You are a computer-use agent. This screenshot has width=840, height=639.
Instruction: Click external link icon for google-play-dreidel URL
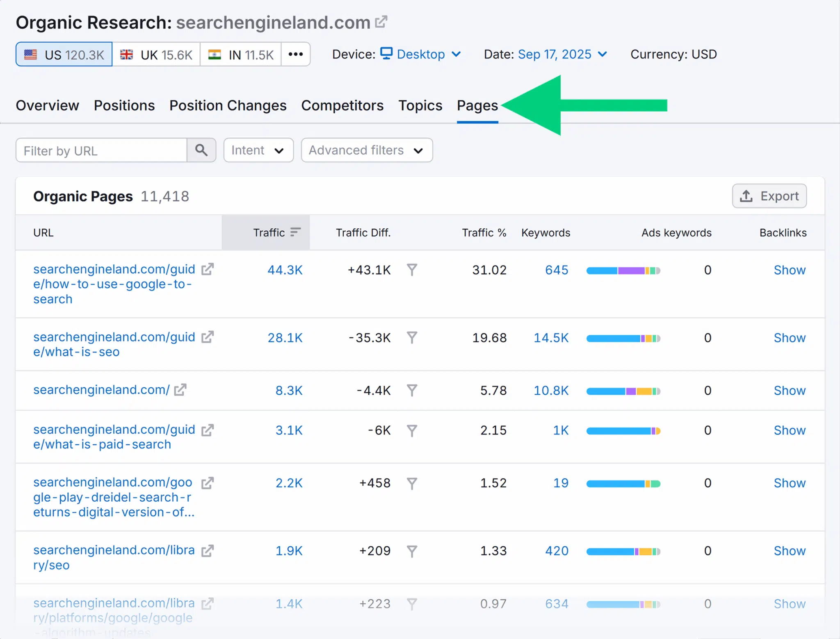[x=208, y=483]
